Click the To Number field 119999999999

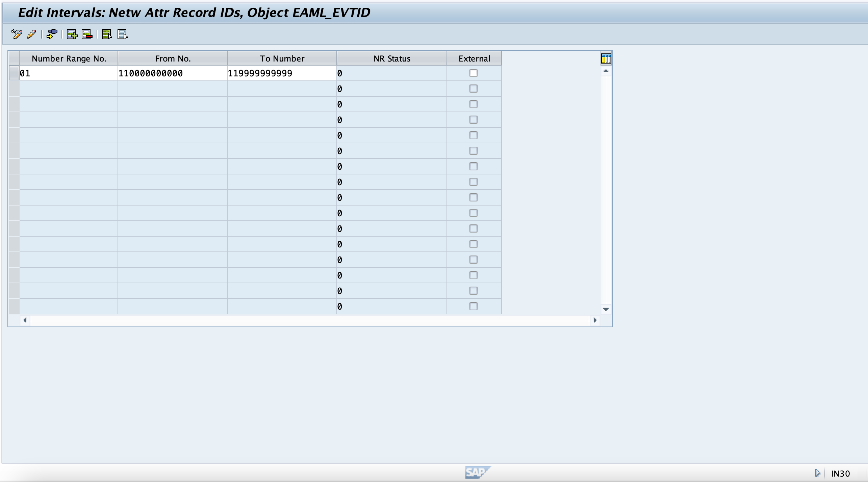coord(281,73)
